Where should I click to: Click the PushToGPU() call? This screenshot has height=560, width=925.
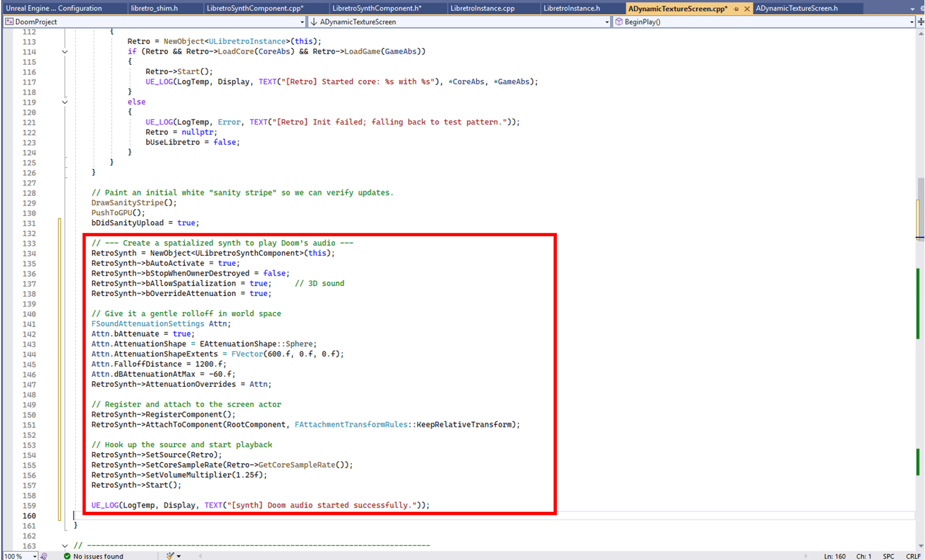[x=118, y=213]
